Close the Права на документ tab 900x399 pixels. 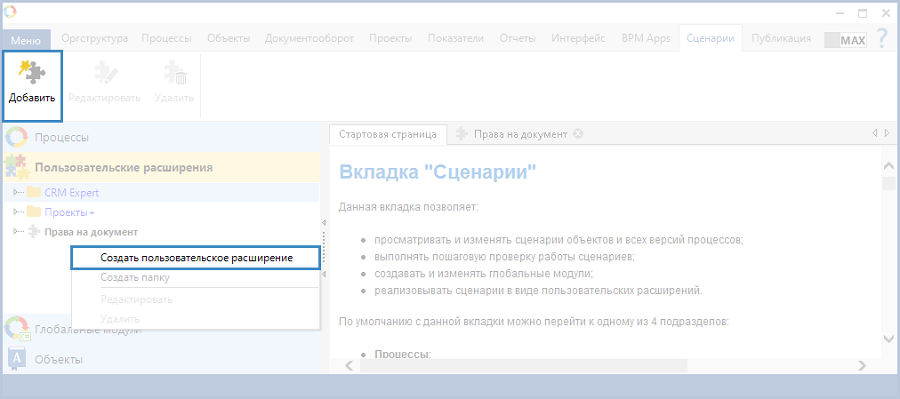pyautogui.click(x=578, y=134)
